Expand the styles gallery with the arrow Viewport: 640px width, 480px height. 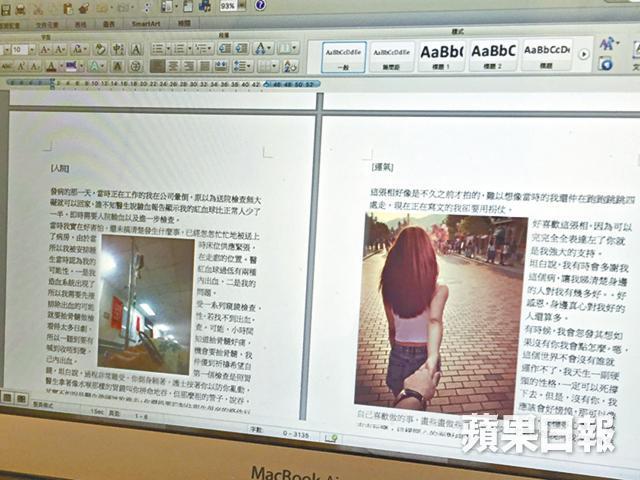click(x=584, y=53)
